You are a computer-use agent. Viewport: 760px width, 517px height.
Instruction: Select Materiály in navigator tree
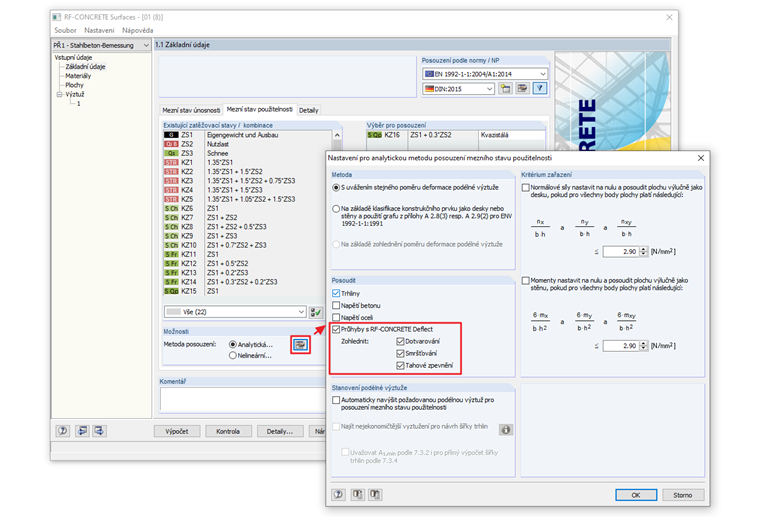click(78, 76)
